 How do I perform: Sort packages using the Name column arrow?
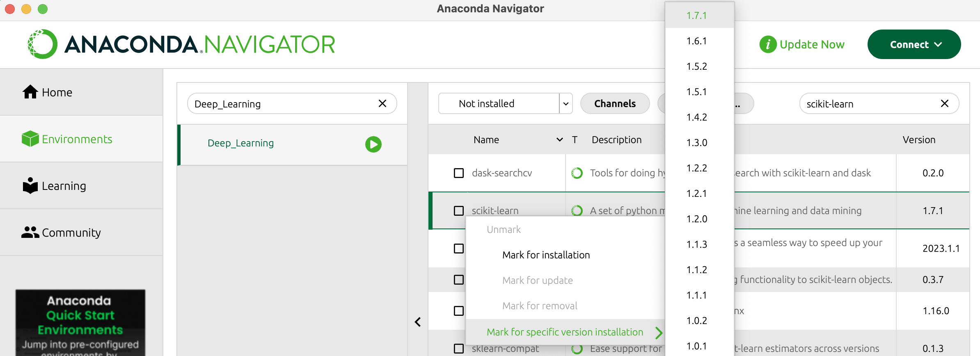click(x=559, y=140)
